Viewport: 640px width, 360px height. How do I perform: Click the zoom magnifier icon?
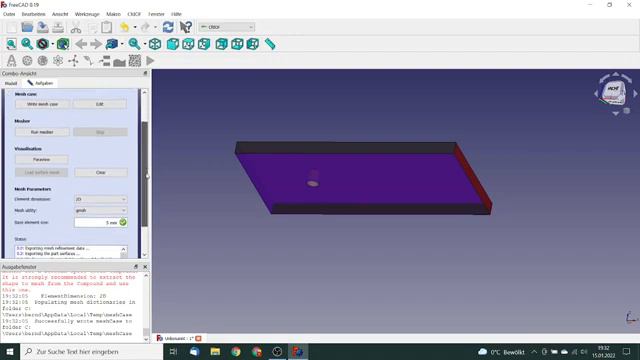coord(134,44)
